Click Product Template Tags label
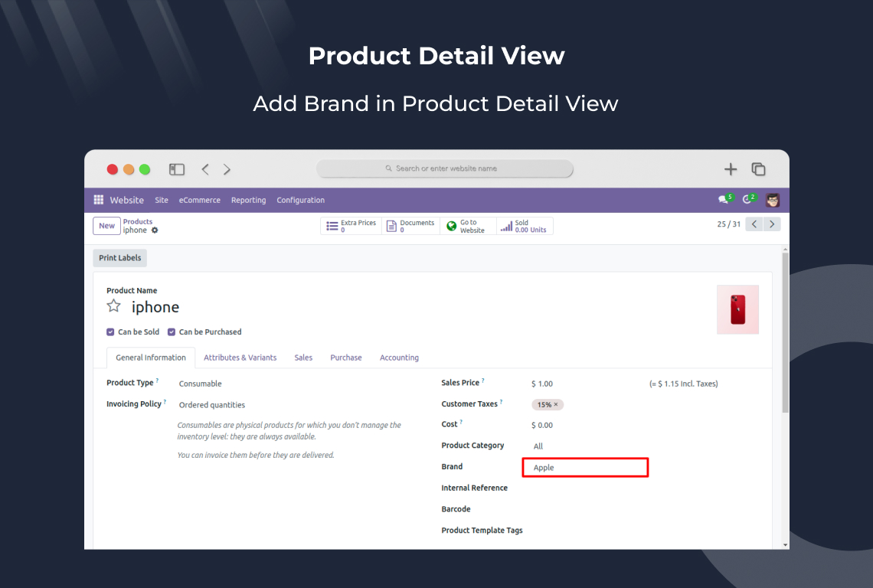 (x=482, y=530)
